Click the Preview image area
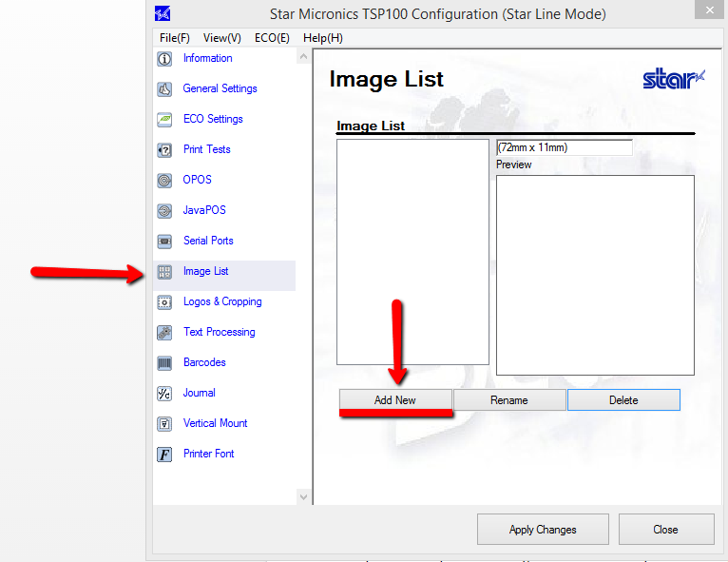Viewport: 728px width, 562px height. click(x=595, y=275)
